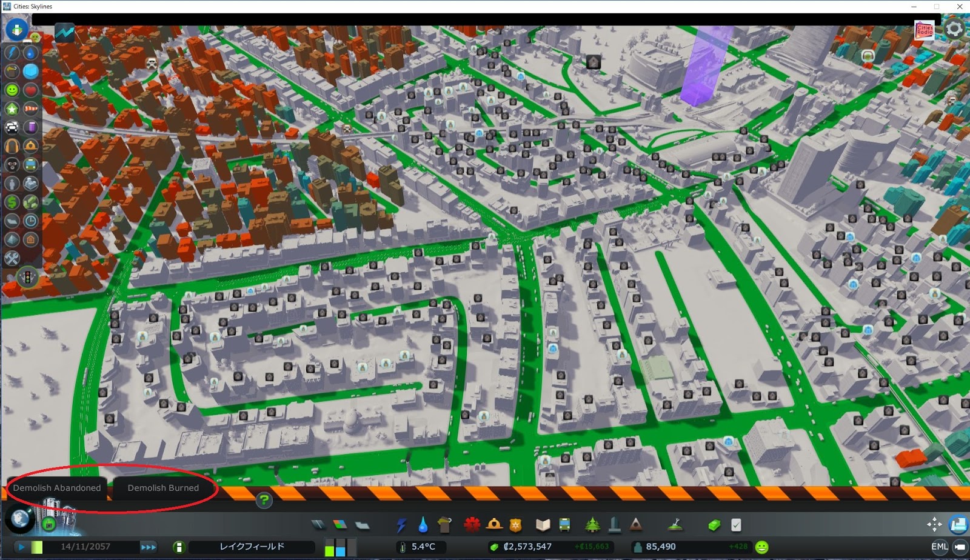The width and height of the screenshot is (970, 560).
Task: Change the simulation speed arrows
Action: (x=149, y=547)
